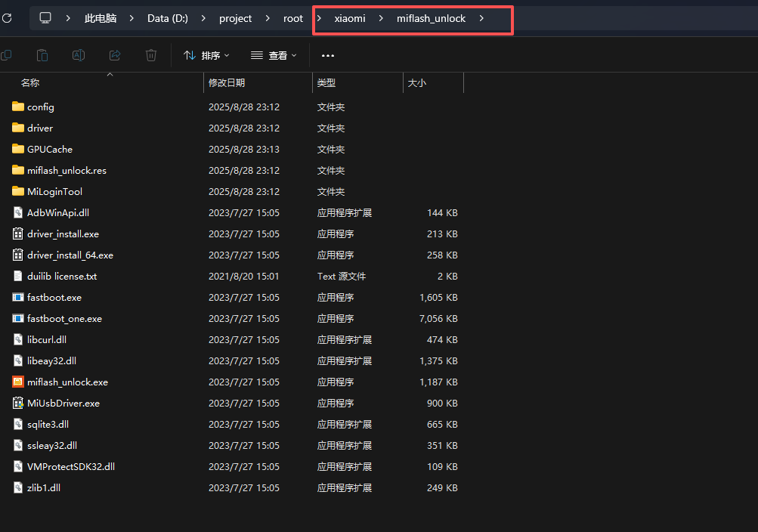Viewport: 758px width, 532px height.
Task: Click the fastboot.exe application icon
Action: 18,298
